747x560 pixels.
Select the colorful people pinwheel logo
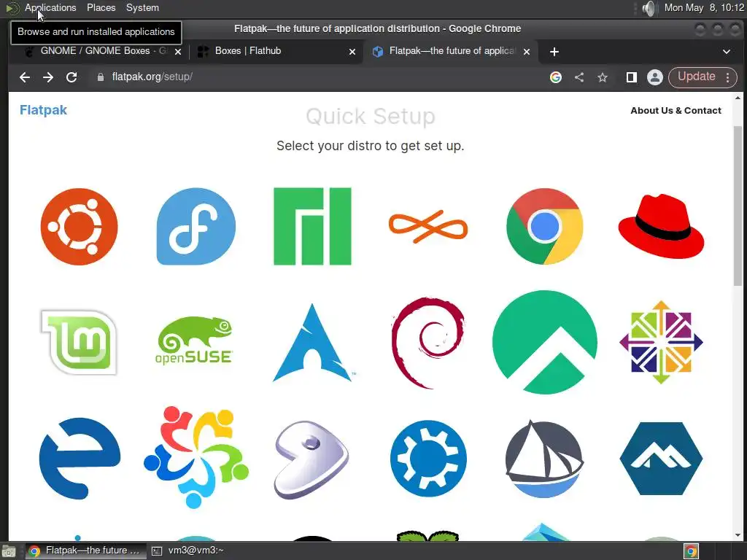(x=196, y=458)
